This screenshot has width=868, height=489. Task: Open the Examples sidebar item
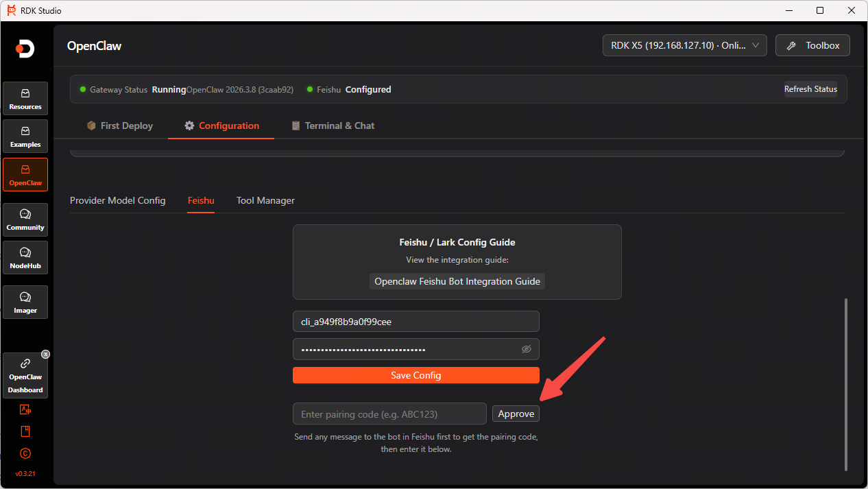(25, 136)
